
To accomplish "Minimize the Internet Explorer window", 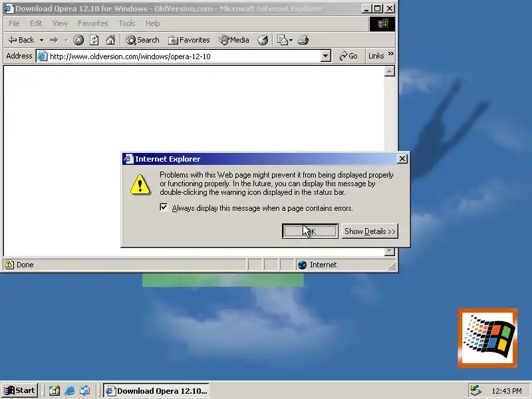I will pos(366,9).
